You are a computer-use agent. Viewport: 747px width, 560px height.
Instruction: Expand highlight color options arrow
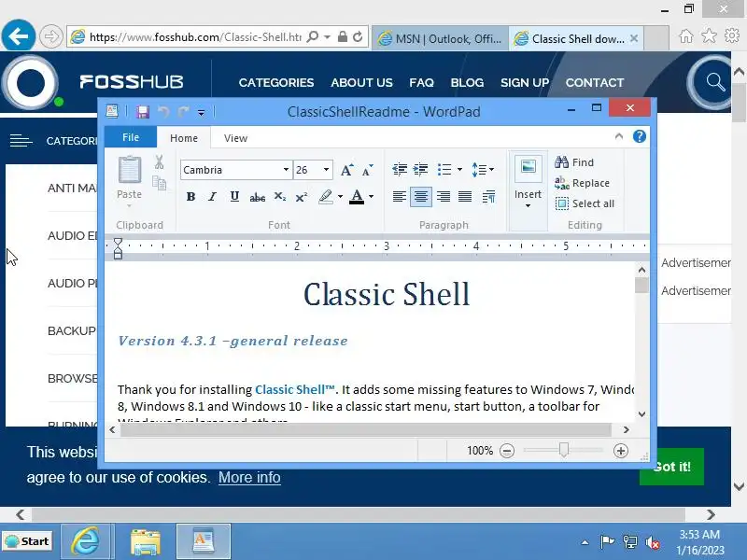click(x=340, y=197)
